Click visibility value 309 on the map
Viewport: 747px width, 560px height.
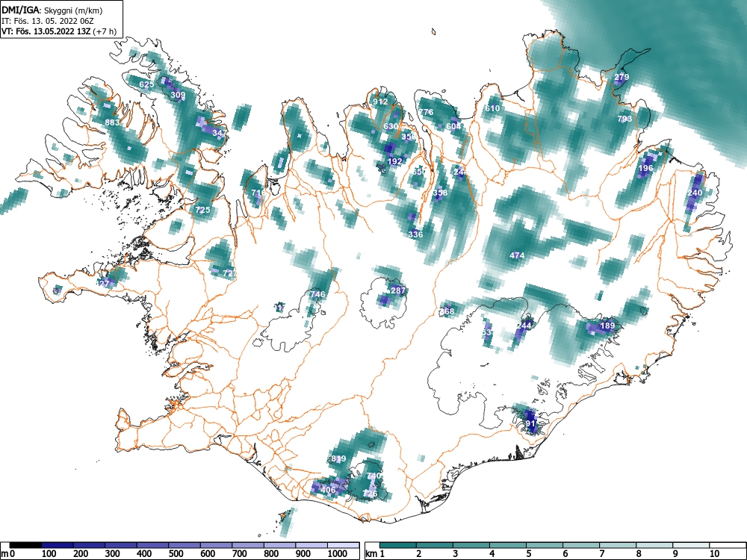pyautogui.click(x=178, y=96)
